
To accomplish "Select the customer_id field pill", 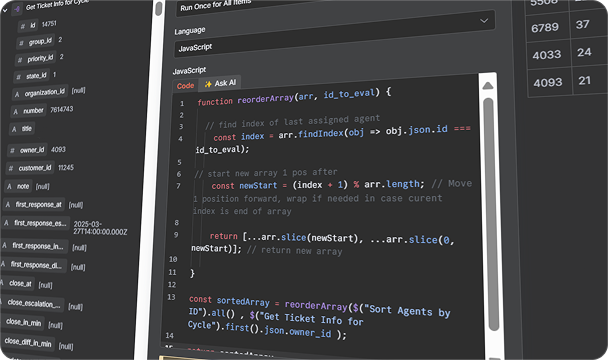I will click(30, 168).
